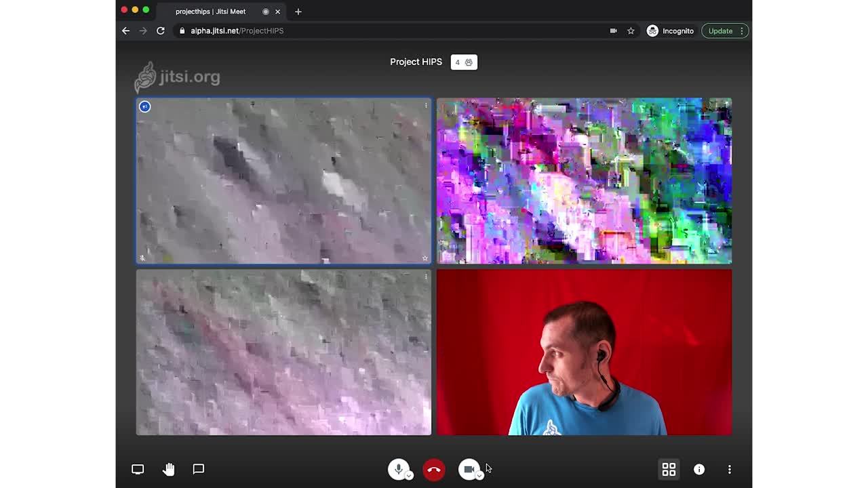Go back in browser history
Image resolution: width=868 pixels, height=488 pixels.
click(x=125, y=30)
